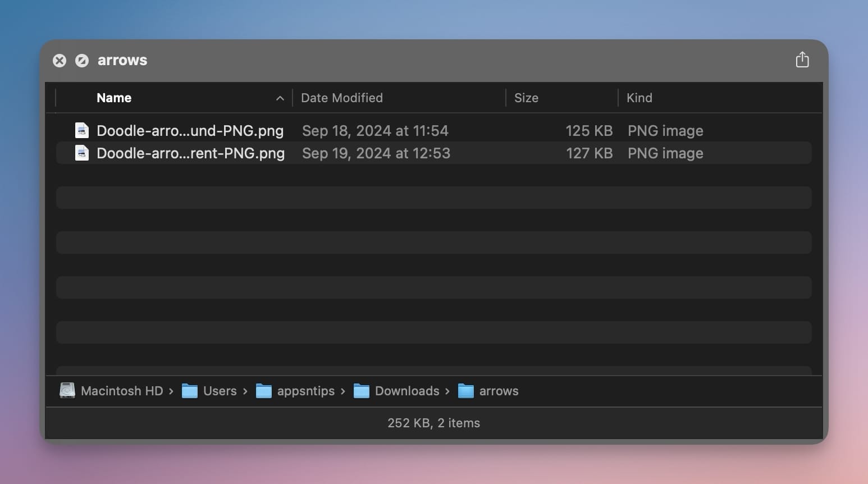Click the arrows breadcrumb label in path bar
Viewport: 868px width, 484px height.
(x=499, y=390)
